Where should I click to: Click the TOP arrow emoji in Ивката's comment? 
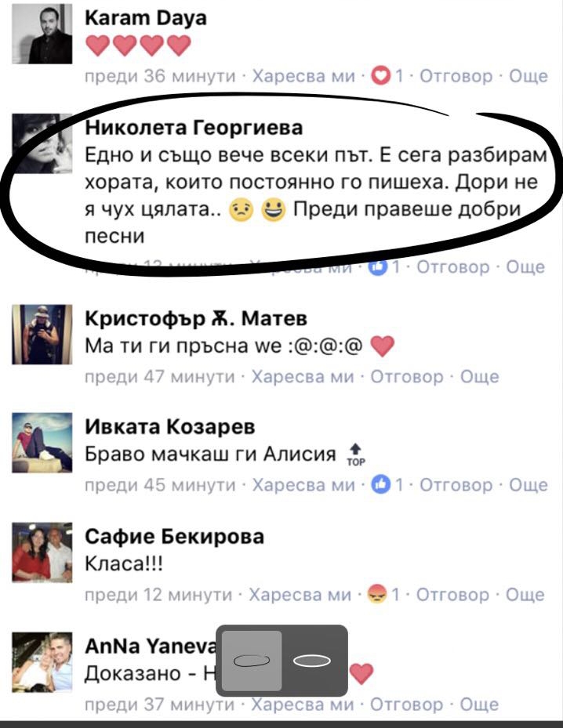coord(355,455)
